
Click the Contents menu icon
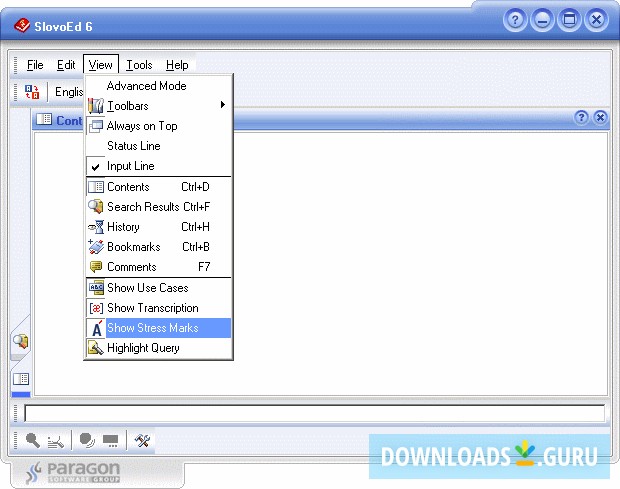(96, 187)
